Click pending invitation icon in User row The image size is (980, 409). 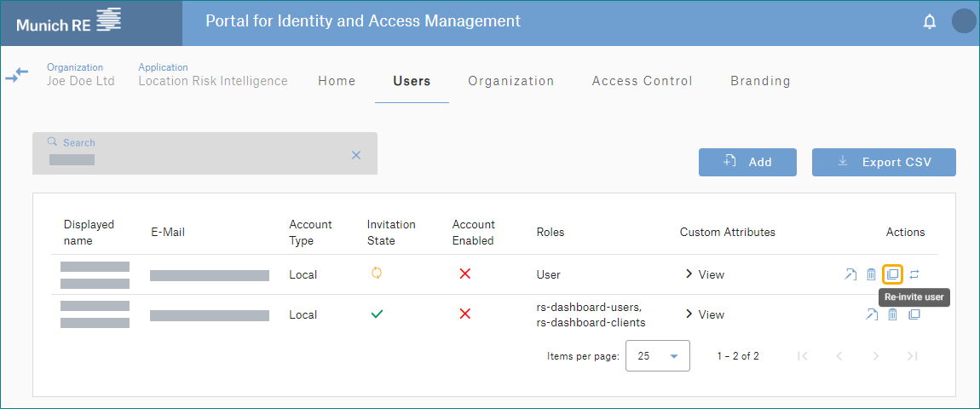(377, 274)
